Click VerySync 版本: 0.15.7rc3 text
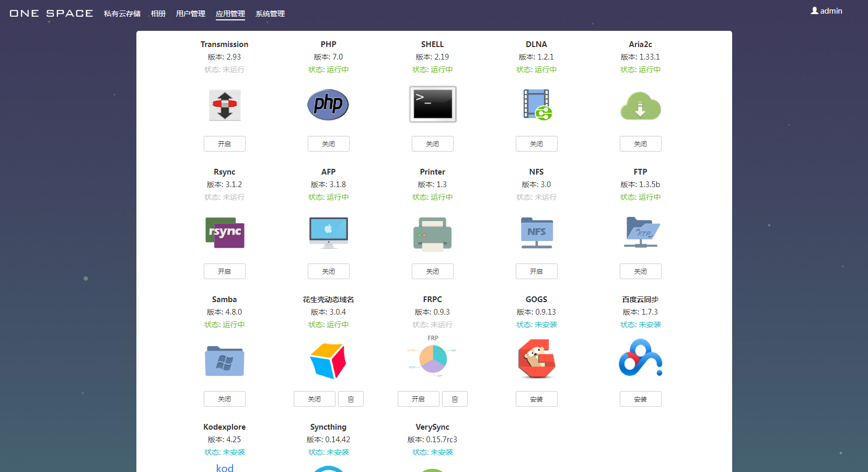The width and height of the screenshot is (868, 472). pyautogui.click(x=433, y=440)
